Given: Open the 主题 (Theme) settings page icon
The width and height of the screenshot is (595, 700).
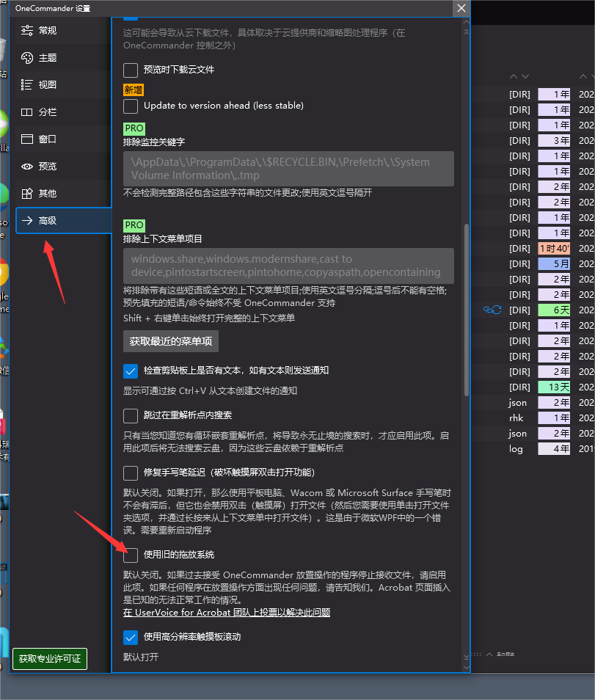Looking at the screenshot, I should (27, 57).
